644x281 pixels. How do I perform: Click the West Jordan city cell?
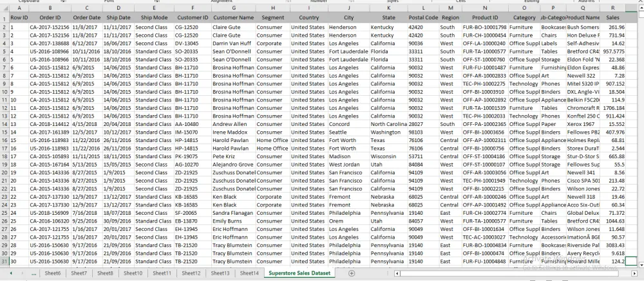348,165
